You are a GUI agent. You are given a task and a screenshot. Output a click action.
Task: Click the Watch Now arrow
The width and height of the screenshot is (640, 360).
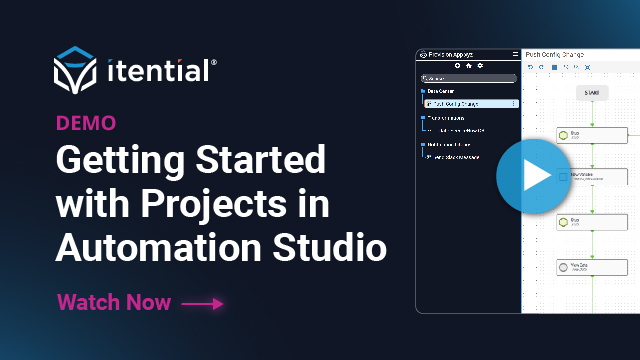coord(202,303)
